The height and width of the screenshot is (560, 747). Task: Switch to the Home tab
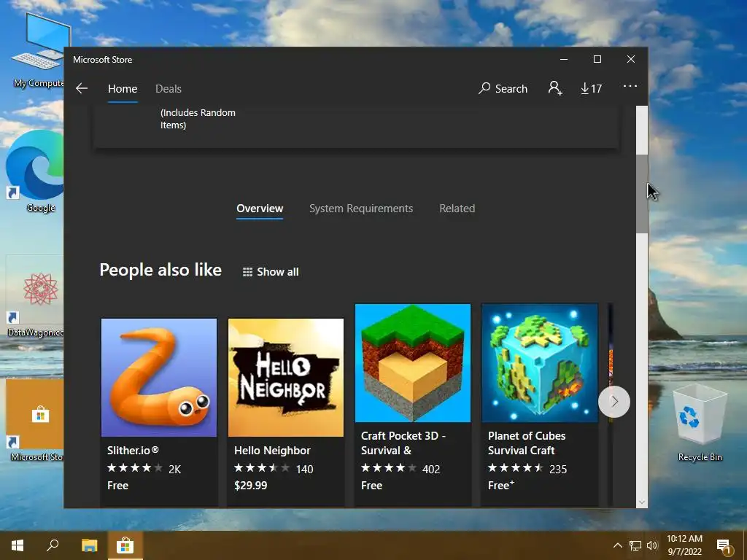[x=123, y=89]
